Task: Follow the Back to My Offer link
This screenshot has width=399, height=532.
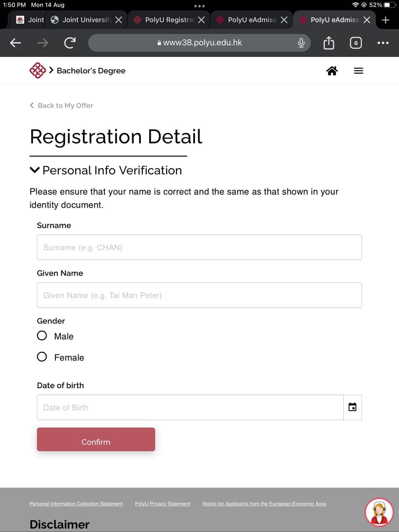Action: [x=61, y=105]
